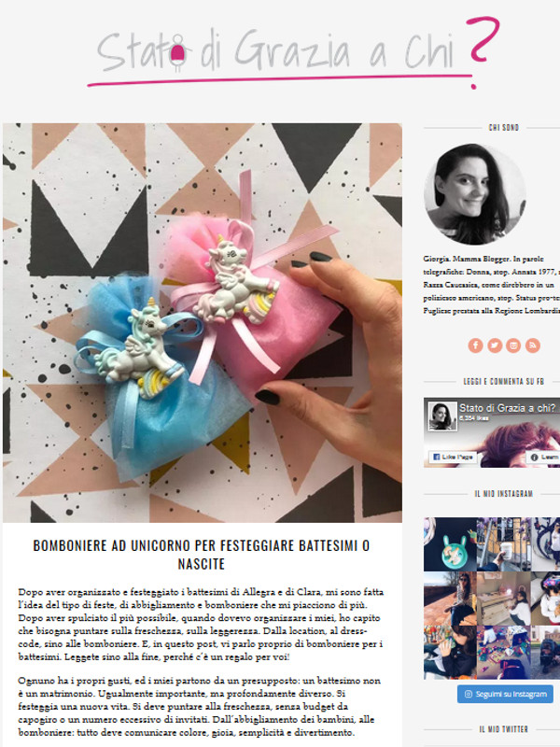The width and height of the screenshot is (560, 747).
Task: Click the Facebook widget profile picture
Action: pyautogui.click(x=442, y=416)
